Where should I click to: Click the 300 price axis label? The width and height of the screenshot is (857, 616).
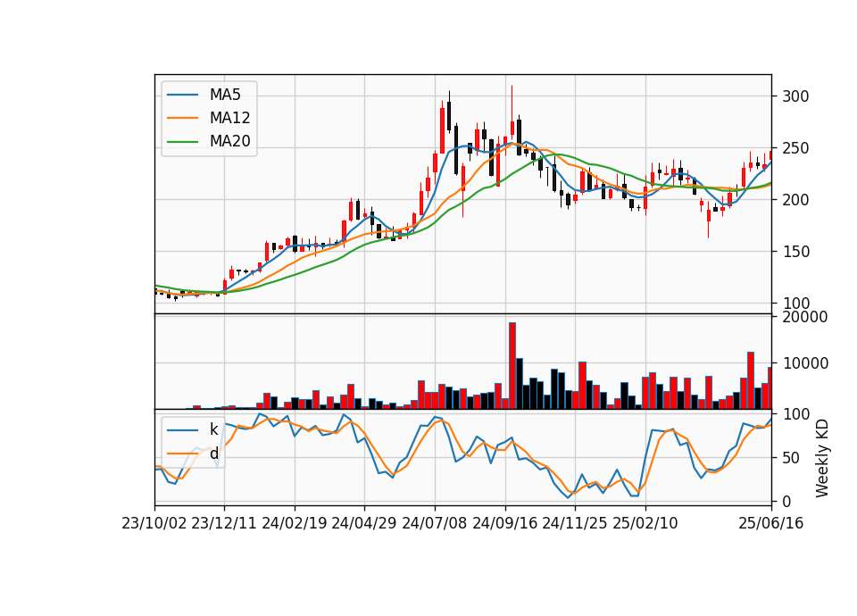coord(795,96)
